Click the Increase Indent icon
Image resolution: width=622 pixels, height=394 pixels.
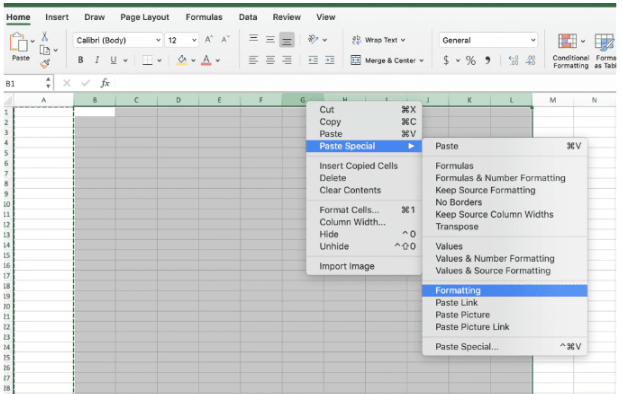(x=330, y=60)
